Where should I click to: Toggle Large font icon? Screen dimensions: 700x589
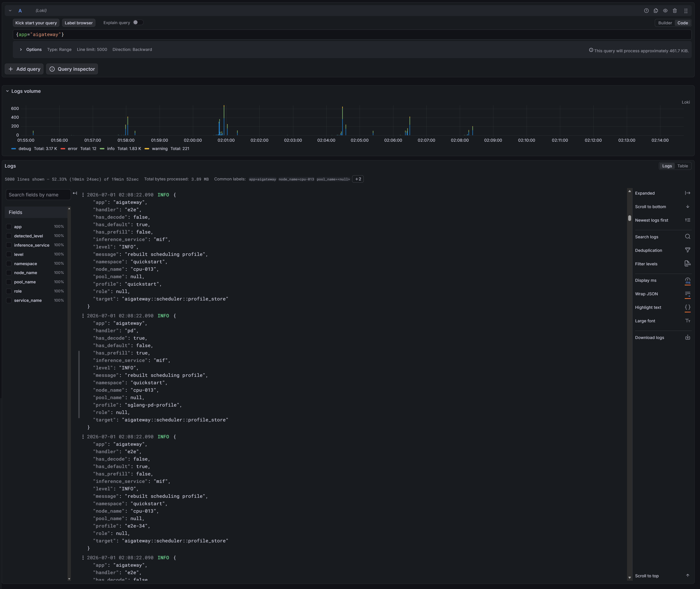tap(688, 321)
